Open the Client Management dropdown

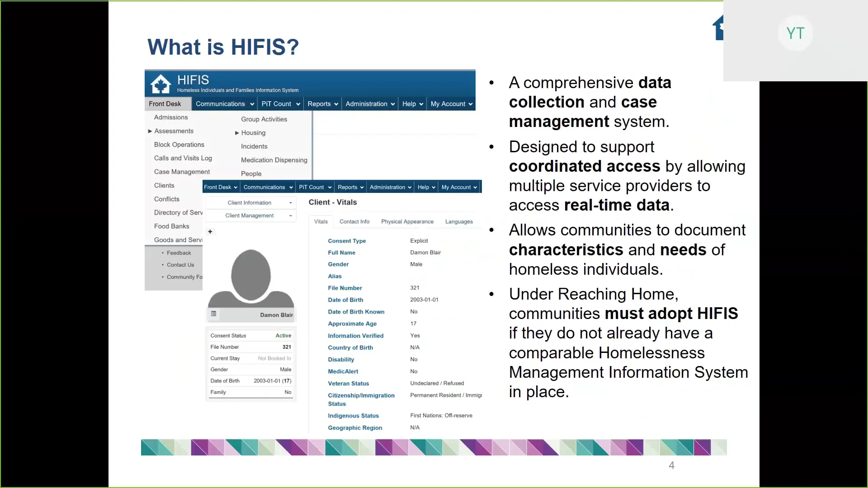coord(251,216)
